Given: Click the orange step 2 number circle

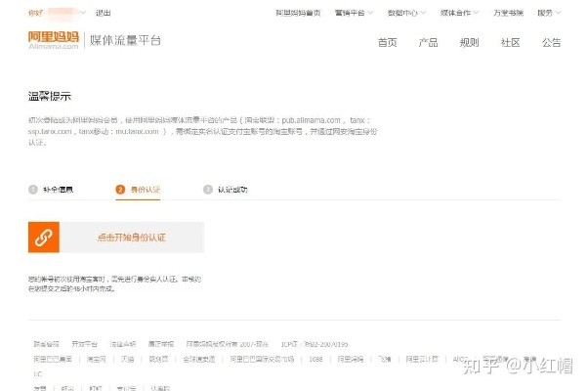Looking at the screenshot, I should pyautogui.click(x=120, y=190).
